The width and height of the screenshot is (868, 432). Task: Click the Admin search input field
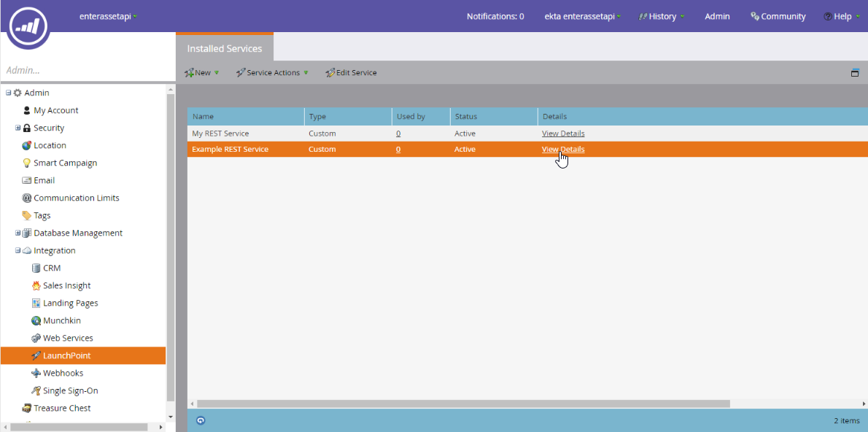coord(84,71)
